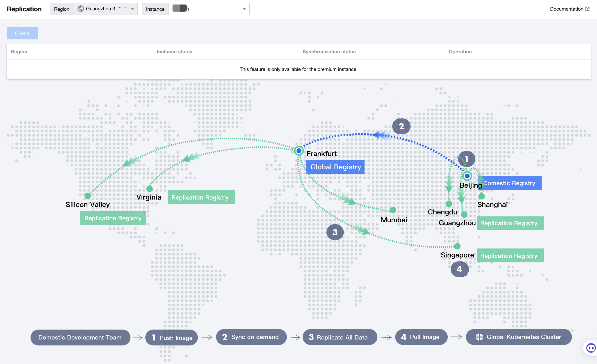
Task: Click the chat assistant robot icon
Action: coord(591,348)
